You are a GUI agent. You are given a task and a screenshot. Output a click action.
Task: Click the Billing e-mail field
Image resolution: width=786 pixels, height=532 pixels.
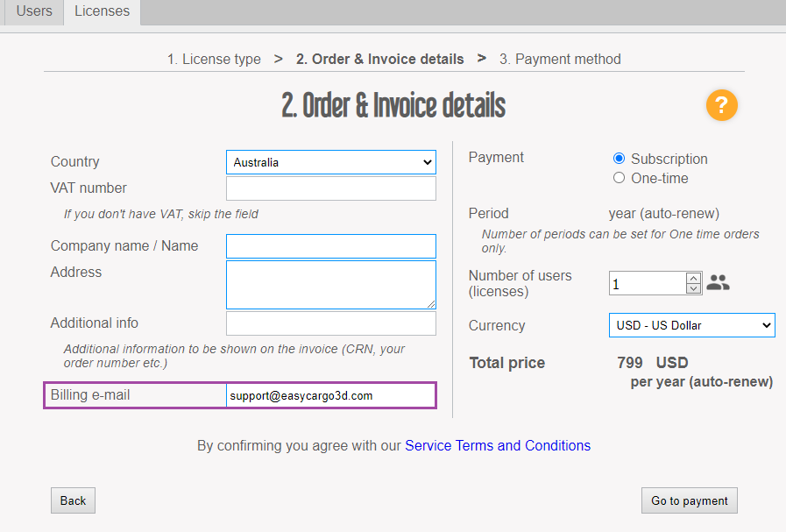click(x=330, y=394)
